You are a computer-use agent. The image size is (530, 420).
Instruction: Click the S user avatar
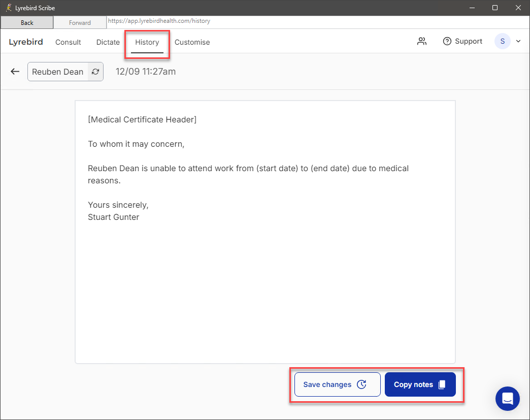pyautogui.click(x=502, y=41)
